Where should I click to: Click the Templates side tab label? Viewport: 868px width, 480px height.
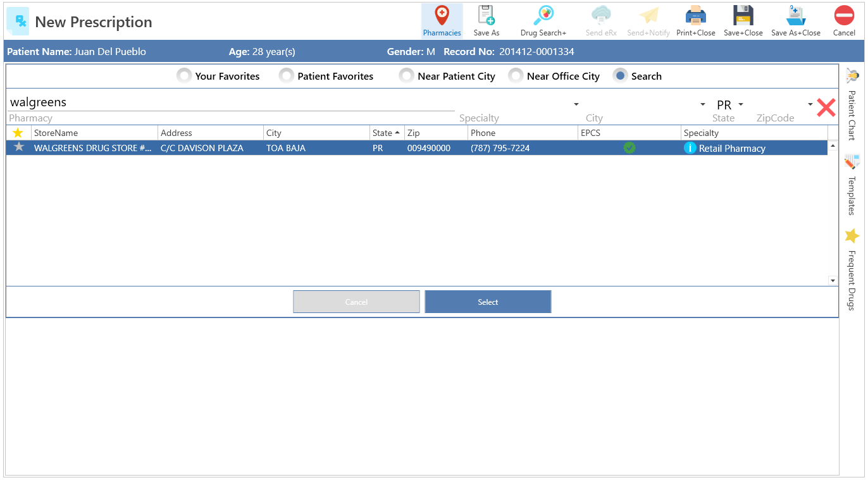[852, 196]
